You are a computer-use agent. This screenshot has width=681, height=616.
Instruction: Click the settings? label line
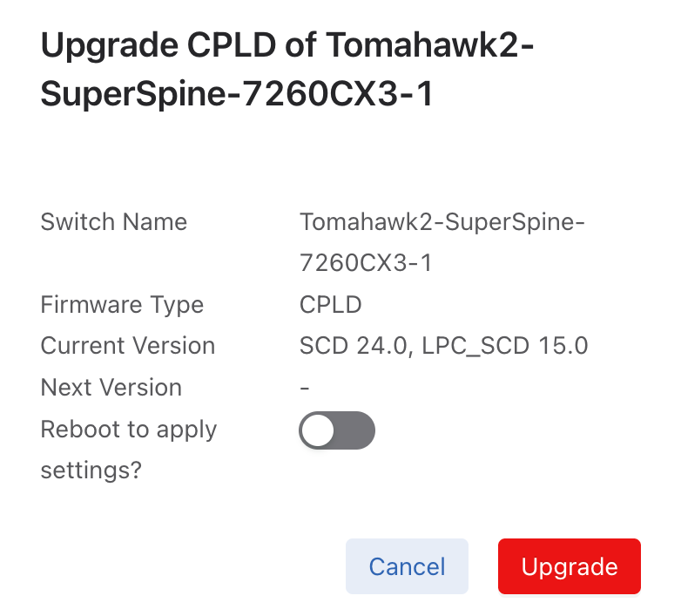pyautogui.click(x=91, y=470)
